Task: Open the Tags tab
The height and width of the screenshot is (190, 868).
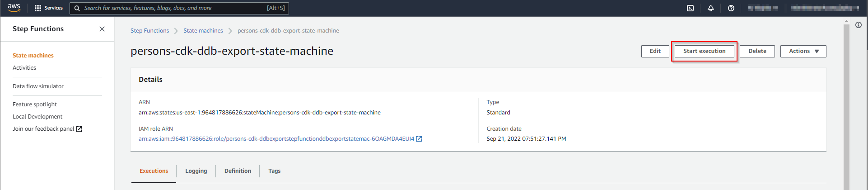Action: pos(274,171)
